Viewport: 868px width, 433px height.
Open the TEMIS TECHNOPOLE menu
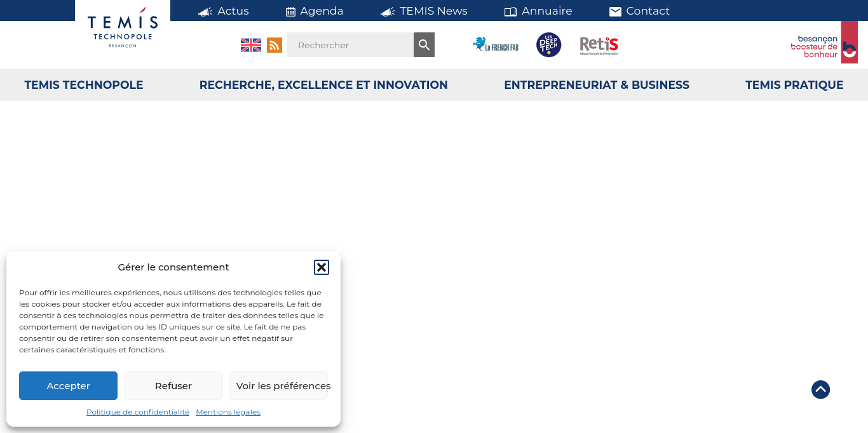tap(84, 85)
